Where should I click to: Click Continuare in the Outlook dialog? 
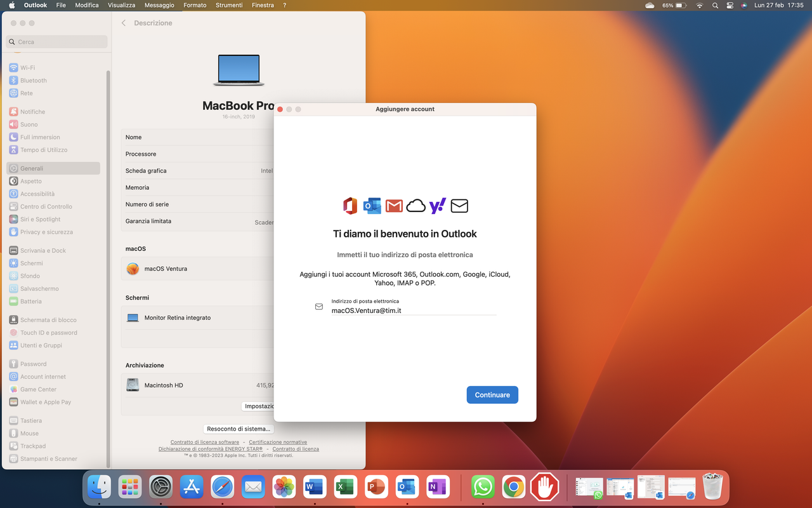pos(492,395)
